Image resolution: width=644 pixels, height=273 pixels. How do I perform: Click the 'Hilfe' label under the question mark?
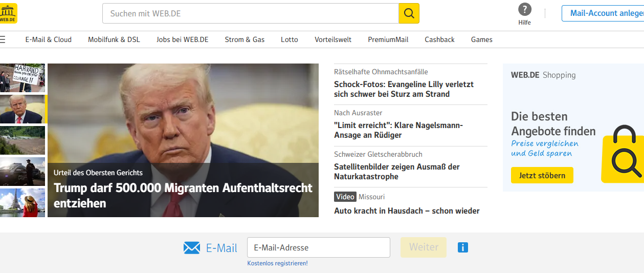(x=525, y=23)
